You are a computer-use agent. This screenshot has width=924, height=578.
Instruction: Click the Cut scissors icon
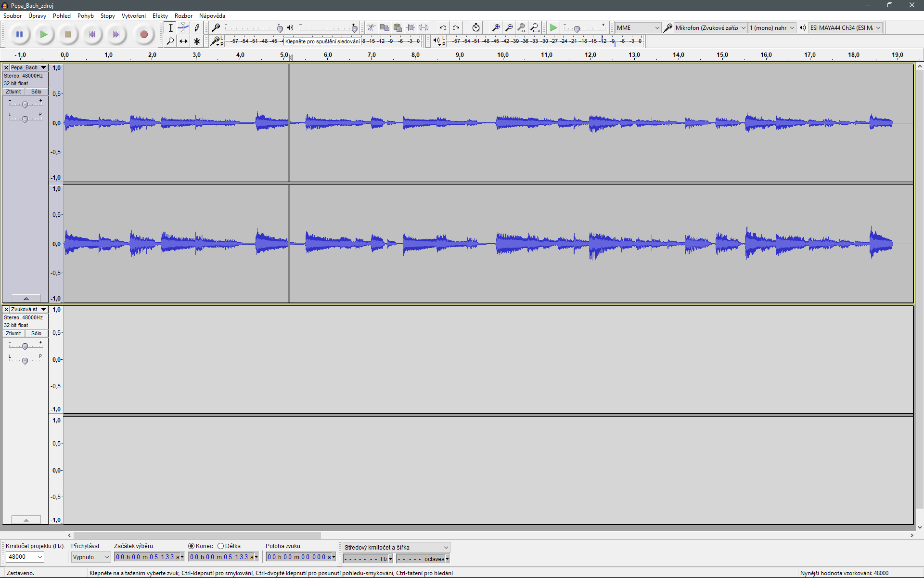pyautogui.click(x=371, y=28)
